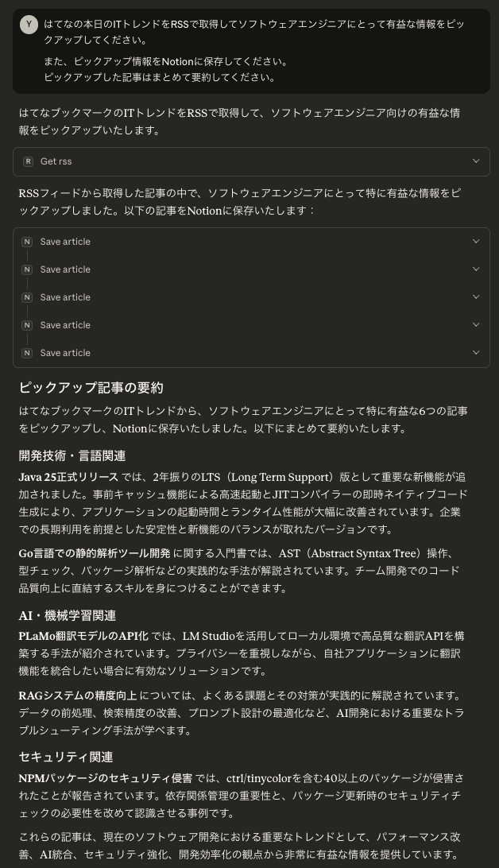Expand the fourth Save article chevron
499x868 pixels.
coord(476,324)
